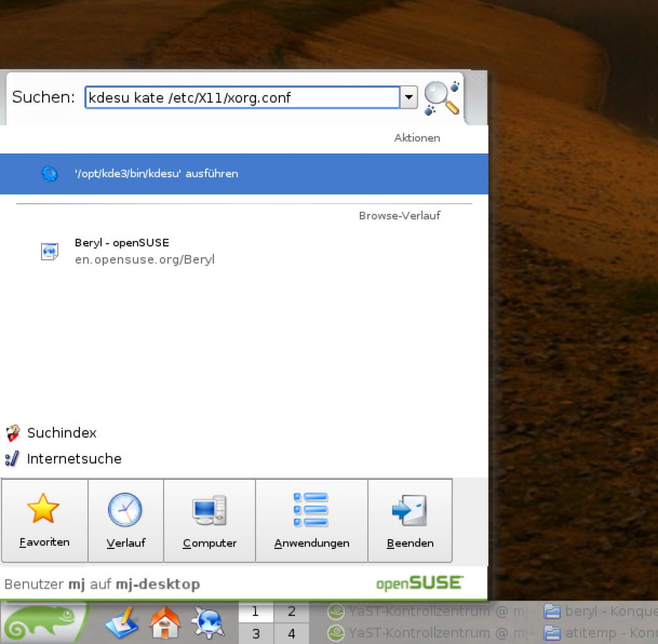This screenshot has width=658, height=644.
Task: Click the web page icon beside Beryl entry
Action: [x=50, y=252]
